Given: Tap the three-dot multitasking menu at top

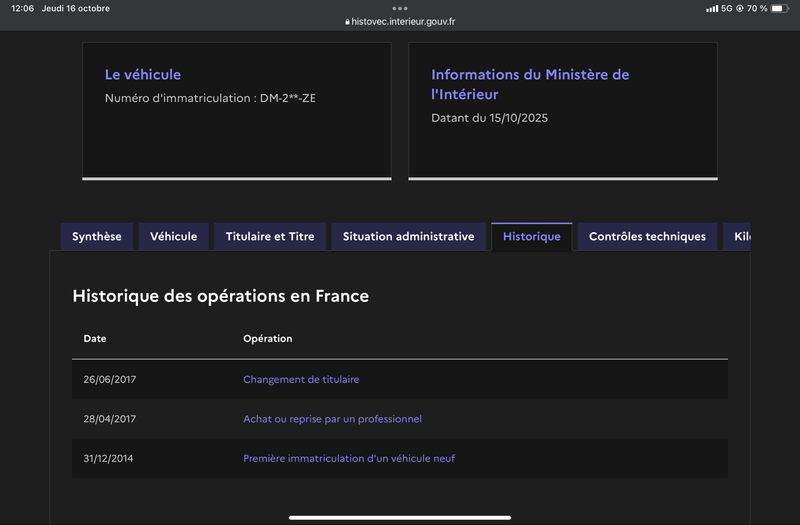Looking at the screenshot, I should click(400, 8).
